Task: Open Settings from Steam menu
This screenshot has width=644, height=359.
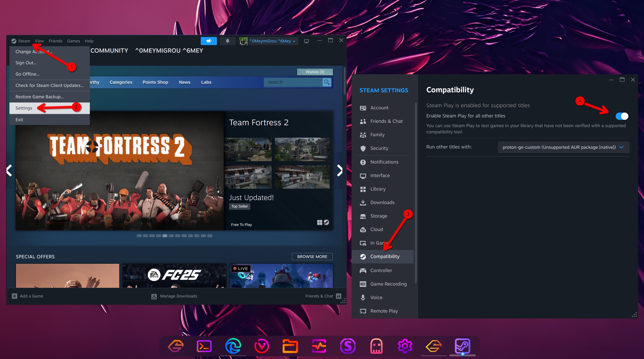Action: tap(50, 108)
